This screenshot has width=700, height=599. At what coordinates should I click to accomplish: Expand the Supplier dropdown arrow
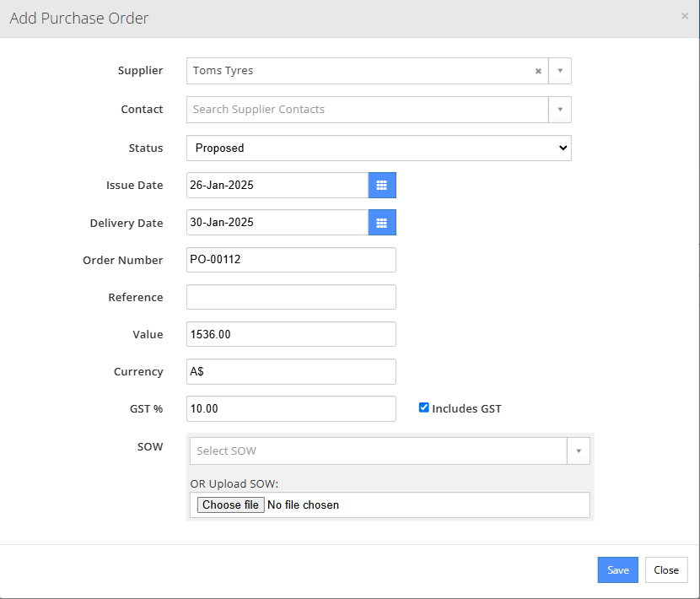559,71
